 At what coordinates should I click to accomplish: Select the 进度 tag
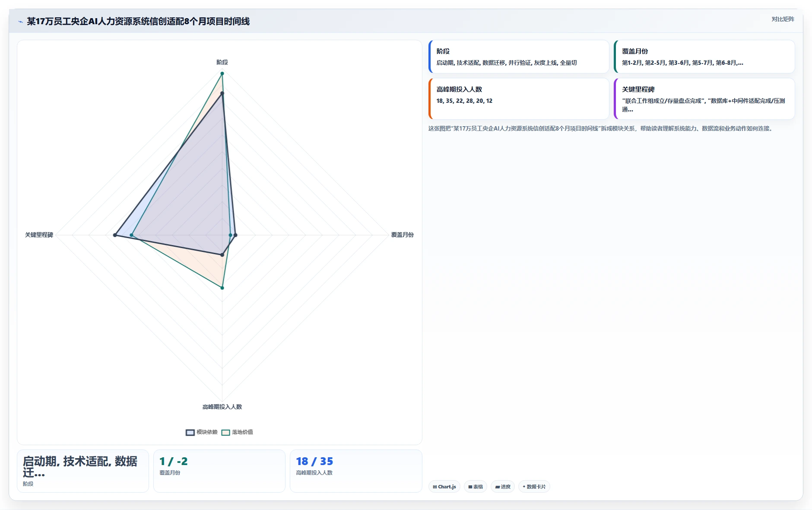click(x=503, y=487)
